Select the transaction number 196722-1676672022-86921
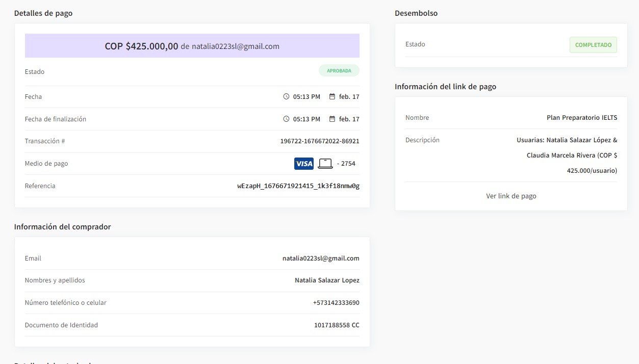The image size is (639, 364). [x=319, y=141]
